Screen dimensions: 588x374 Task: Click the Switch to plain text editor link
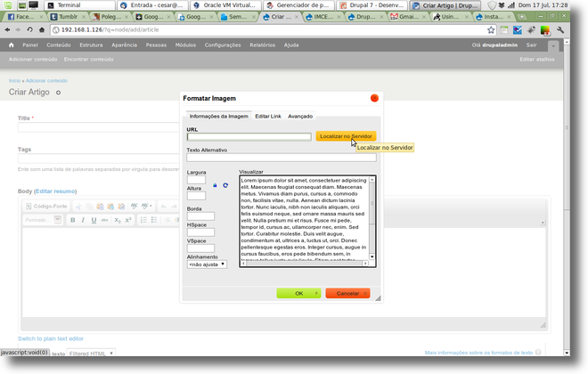51,338
